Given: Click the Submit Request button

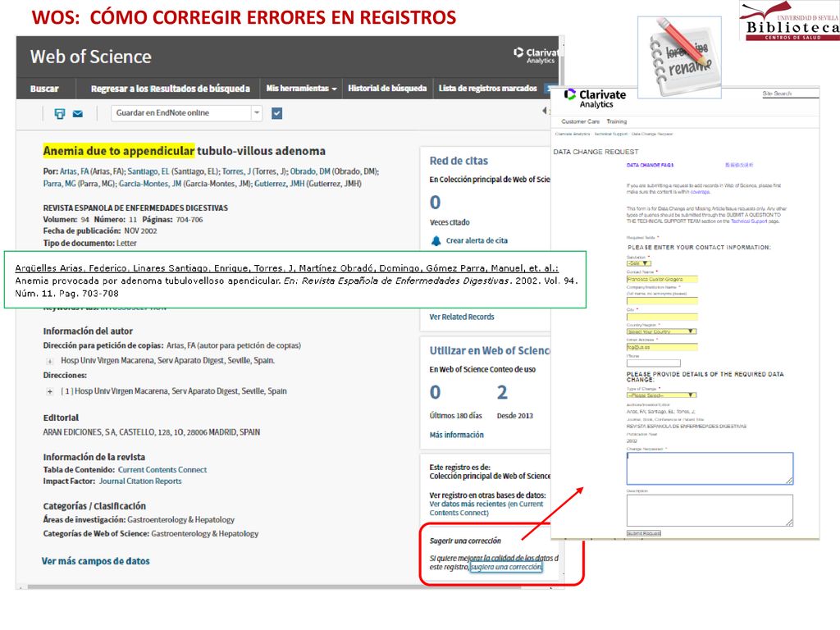Looking at the screenshot, I should pos(644,533).
